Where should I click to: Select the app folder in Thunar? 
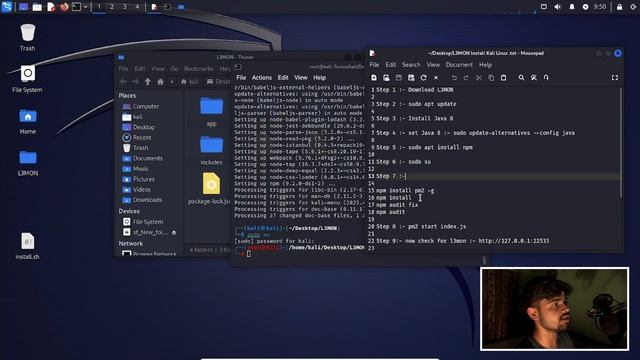click(x=211, y=111)
